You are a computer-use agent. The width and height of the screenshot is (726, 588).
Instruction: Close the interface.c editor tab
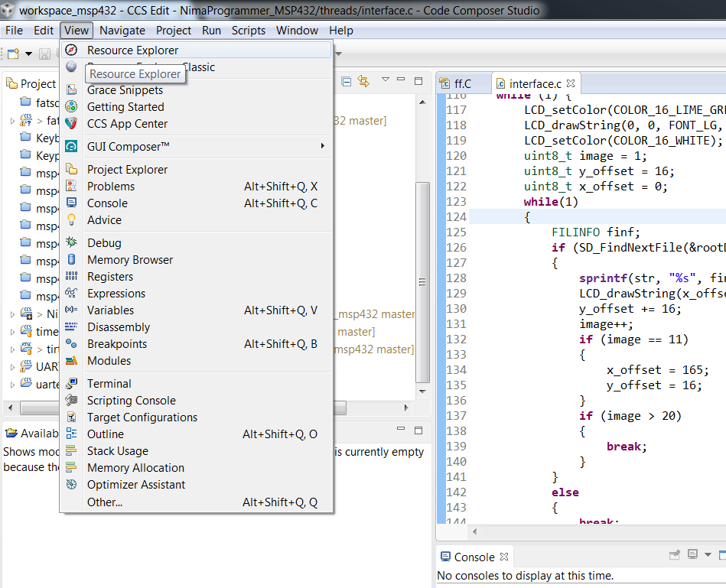coord(571,83)
